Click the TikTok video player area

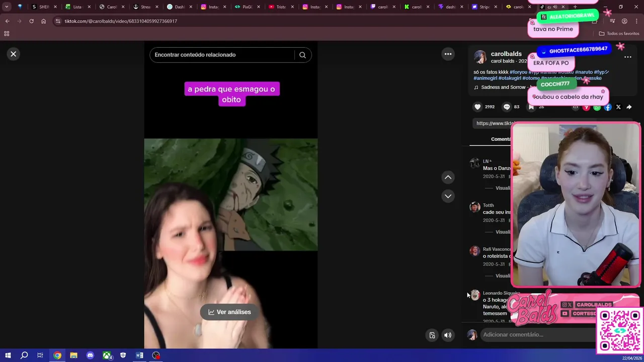click(x=231, y=195)
